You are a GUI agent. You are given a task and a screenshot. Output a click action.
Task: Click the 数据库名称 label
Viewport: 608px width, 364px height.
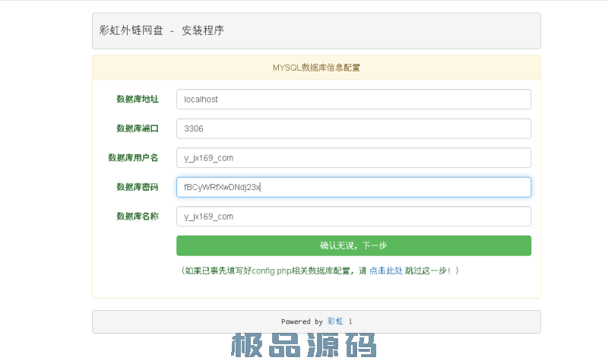(x=137, y=217)
